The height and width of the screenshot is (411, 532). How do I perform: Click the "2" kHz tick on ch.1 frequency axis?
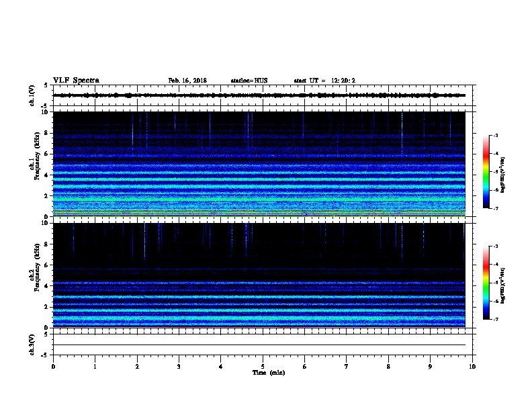[x=47, y=196]
